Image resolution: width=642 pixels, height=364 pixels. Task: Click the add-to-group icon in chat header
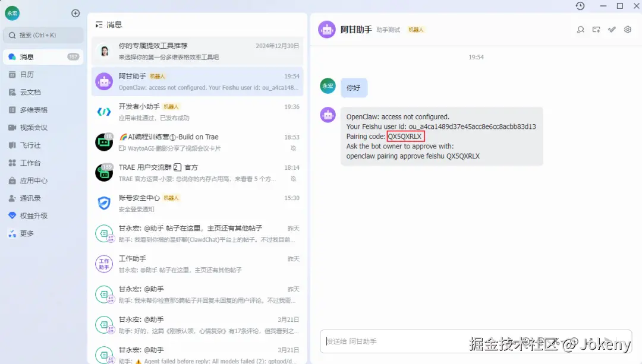596,30
